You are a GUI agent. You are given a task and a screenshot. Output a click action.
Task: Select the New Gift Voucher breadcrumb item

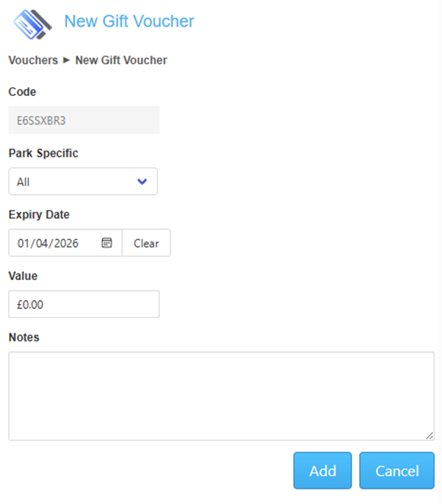[121, 60]
